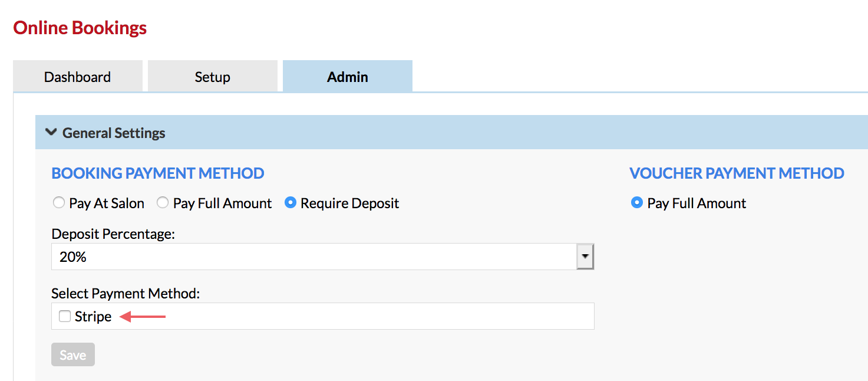Select voucher Pay Full Amount radio button

[x=636, y=203]
